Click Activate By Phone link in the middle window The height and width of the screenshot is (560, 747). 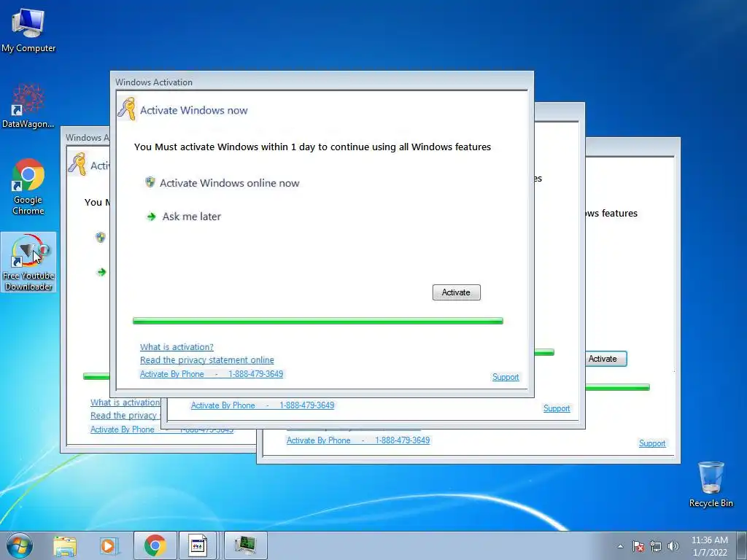coord(263,405)
